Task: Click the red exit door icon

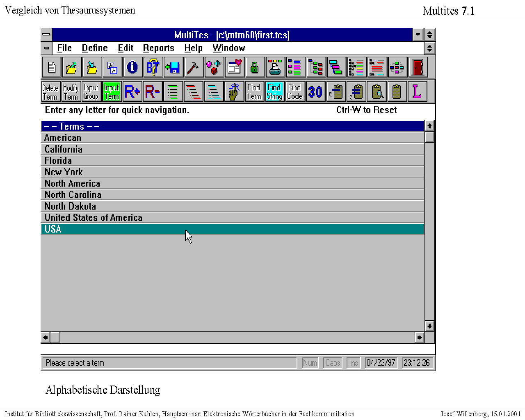Action: coord(418,67)
